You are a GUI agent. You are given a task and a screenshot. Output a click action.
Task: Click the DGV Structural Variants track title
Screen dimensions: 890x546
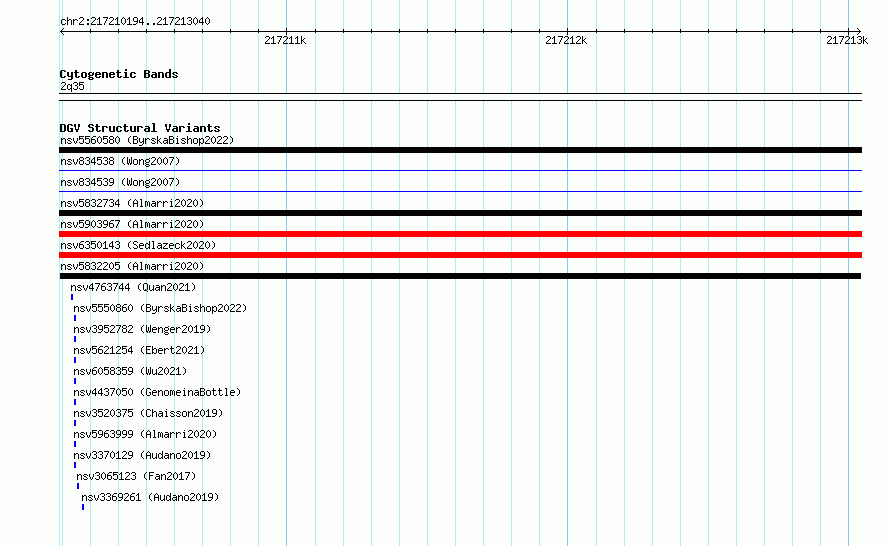click(x=140, y=128)
